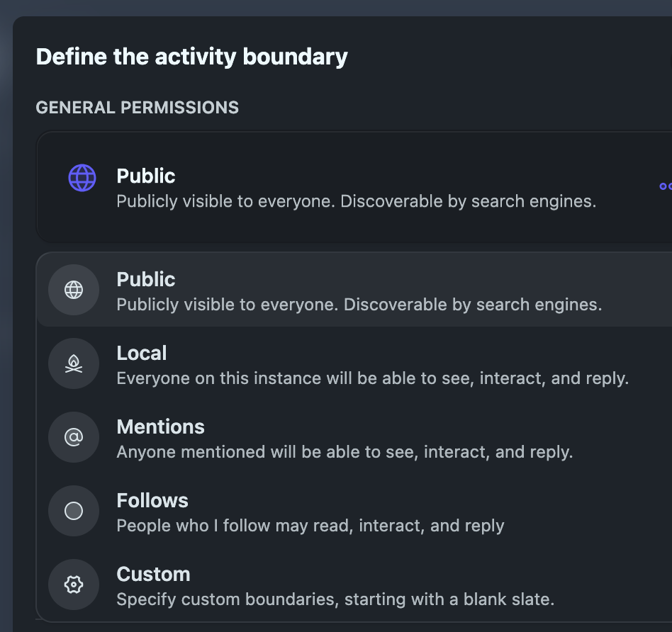Image resolution: width=672 pixels, height=632 pixels.
Task: Click the purple globe icon in the selected permission box
Action: tap(82, 177)
